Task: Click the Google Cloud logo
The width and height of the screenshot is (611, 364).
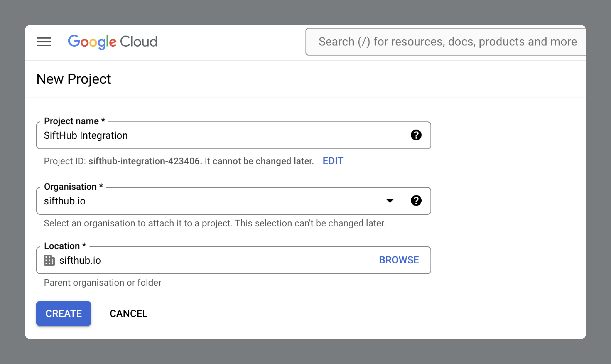Action: coord(113,42)
